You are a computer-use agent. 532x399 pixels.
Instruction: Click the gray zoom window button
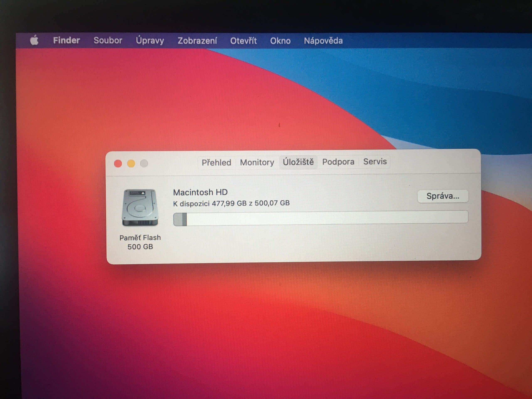pyautogui.click(x=144, y=164)
